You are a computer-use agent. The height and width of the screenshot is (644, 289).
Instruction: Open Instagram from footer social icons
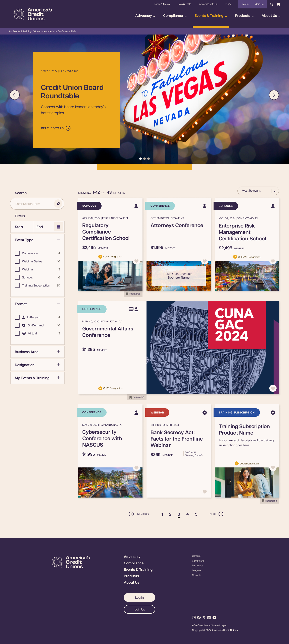[193, 617]
